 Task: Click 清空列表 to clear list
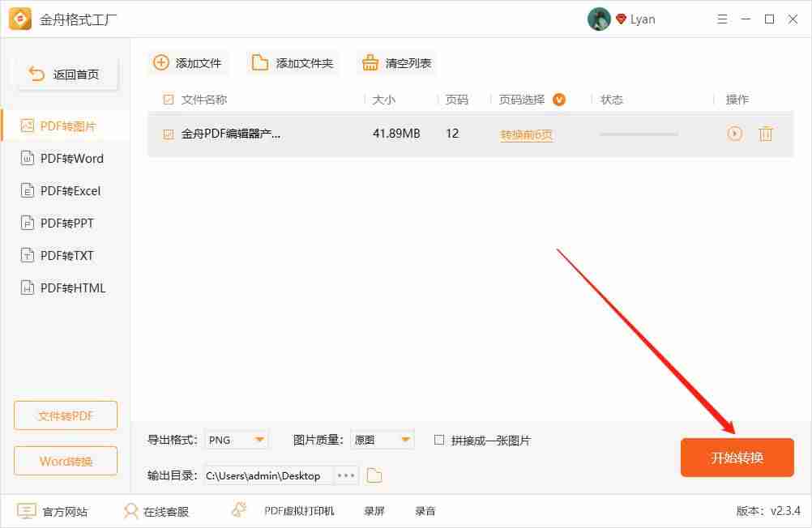pyautogui.click(x=396, y=62)
